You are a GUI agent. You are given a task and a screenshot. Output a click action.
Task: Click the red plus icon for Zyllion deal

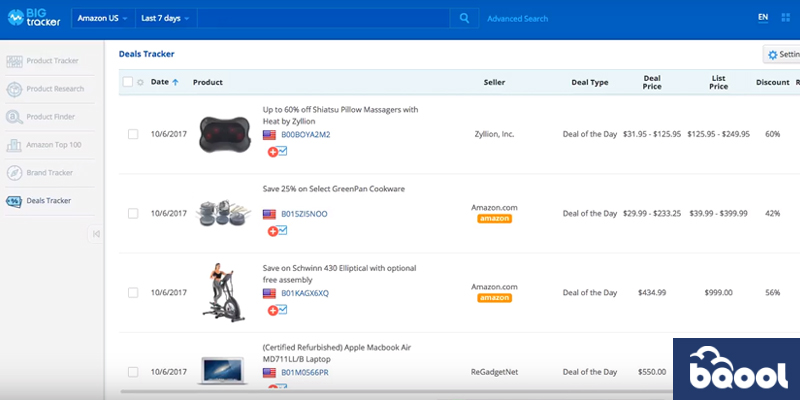click(x=273, y=152)
